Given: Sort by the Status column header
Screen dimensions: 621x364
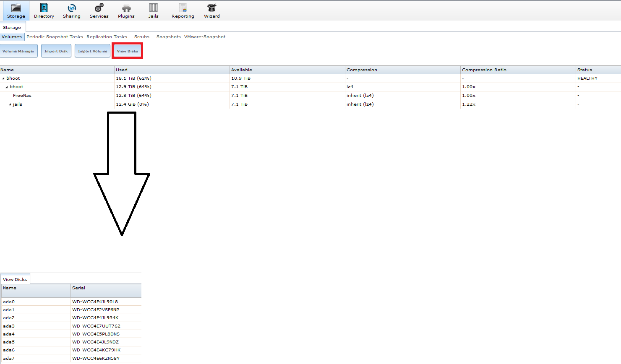Looking at the screenshot, I should 598,70.
